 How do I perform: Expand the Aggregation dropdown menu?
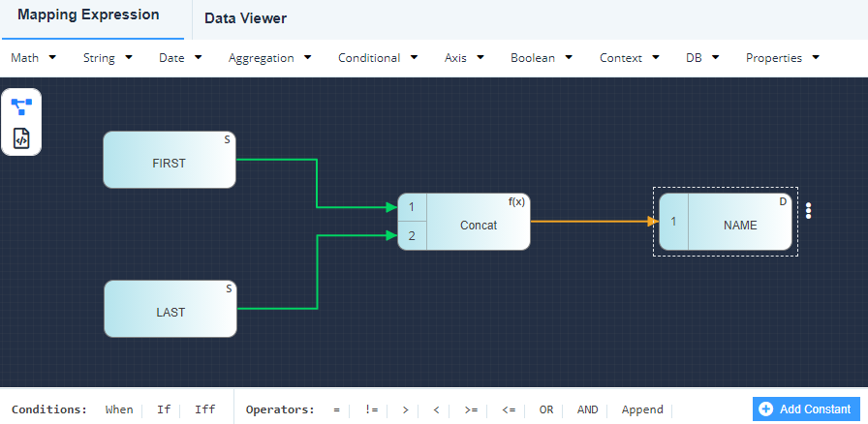(269, 58)
